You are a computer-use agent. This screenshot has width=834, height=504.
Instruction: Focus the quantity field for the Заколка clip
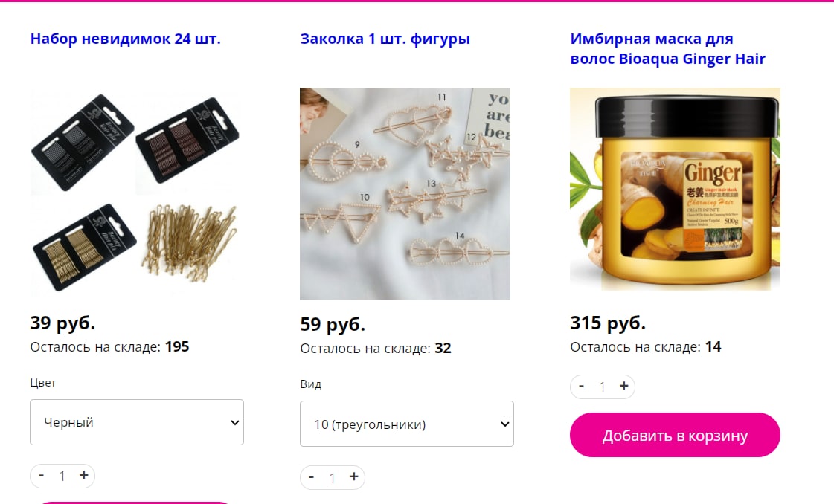click(333, 477)
